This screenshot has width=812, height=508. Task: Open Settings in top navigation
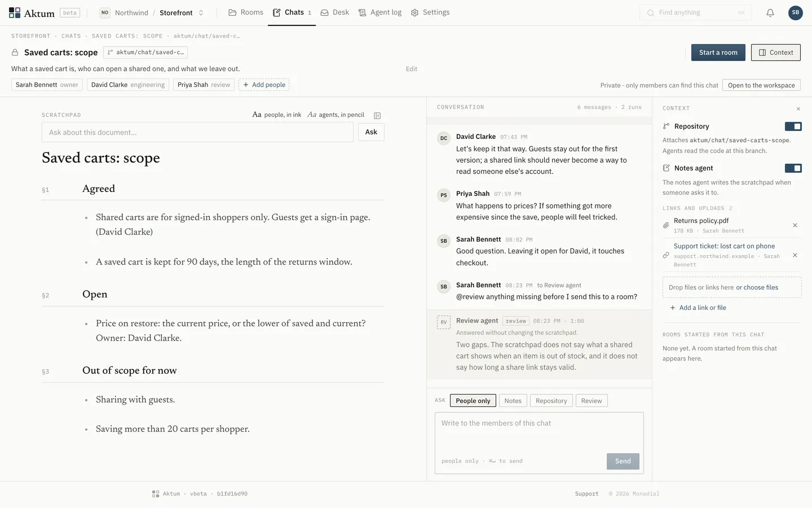pyautogui.click(x=430, y=12)
